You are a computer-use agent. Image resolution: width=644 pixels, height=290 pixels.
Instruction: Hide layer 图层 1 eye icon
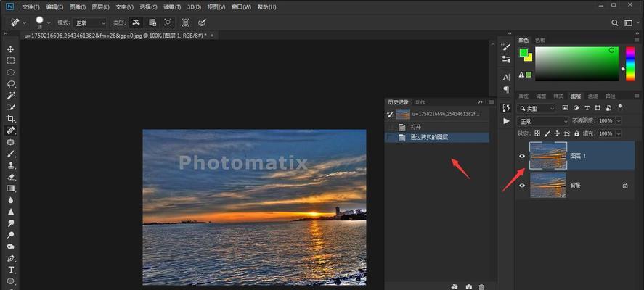coord(522,157)
